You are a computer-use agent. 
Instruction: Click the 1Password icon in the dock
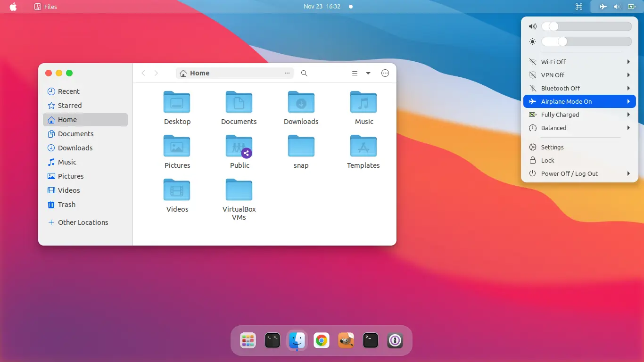click(395, 340)
